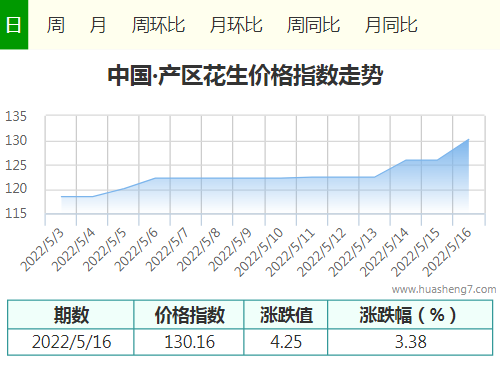Switch to the 月 (monthly) tab
This screenshot has width=500, height=365.
pos(98,25)
